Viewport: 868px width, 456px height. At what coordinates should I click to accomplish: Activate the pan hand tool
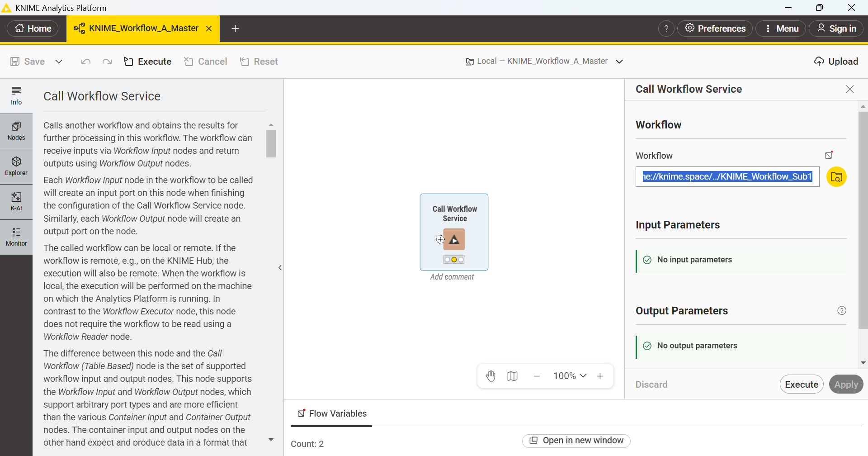point(491,376)
